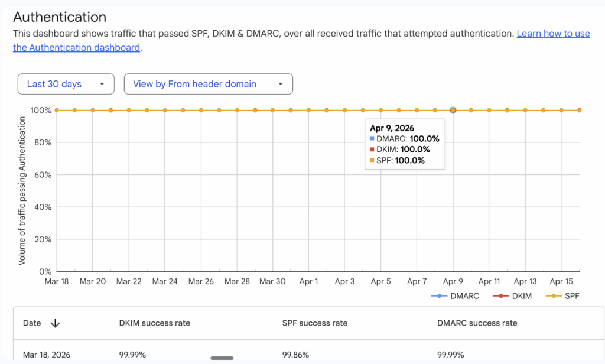Select the Mar 28 data point marker
The image size is (605, 364).
pos(237,110)
